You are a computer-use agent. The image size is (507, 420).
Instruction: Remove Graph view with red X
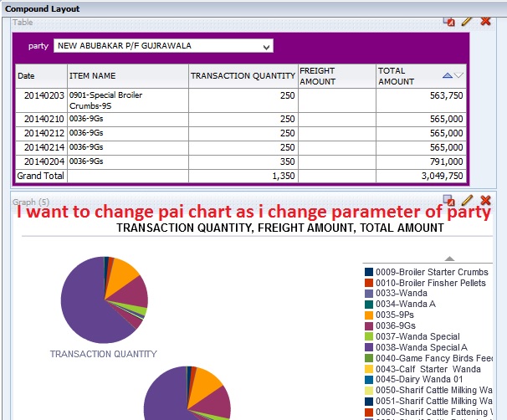(x=485, y=201)
